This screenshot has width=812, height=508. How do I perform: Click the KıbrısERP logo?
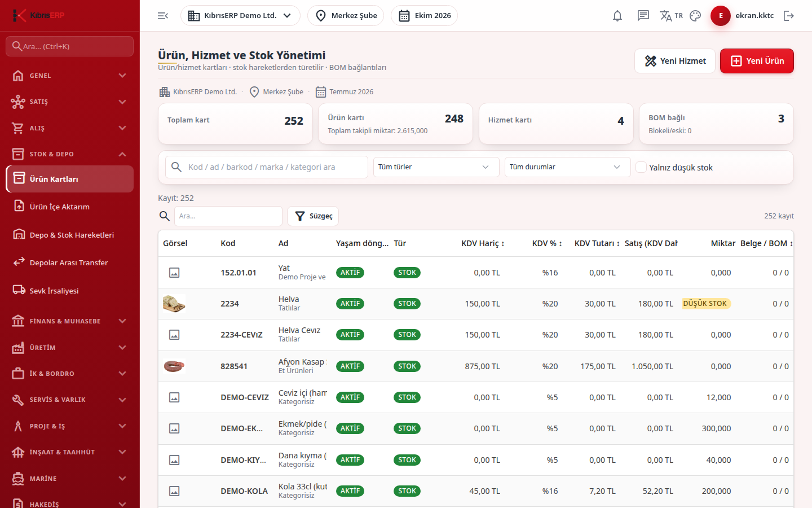tap(38, 15)
